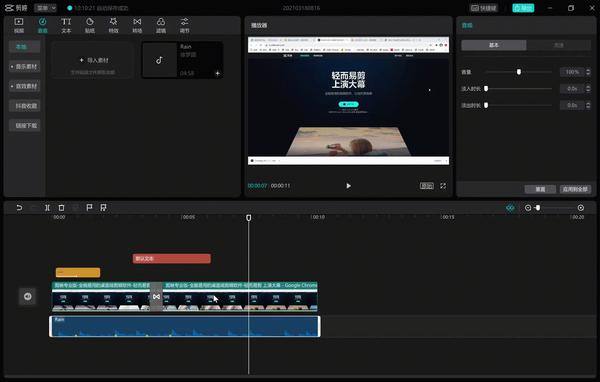The height and width of the screenshot is (382, 600).
Task: Play the preview in the player
Action: pyautogui.click(x=348, y=186)
